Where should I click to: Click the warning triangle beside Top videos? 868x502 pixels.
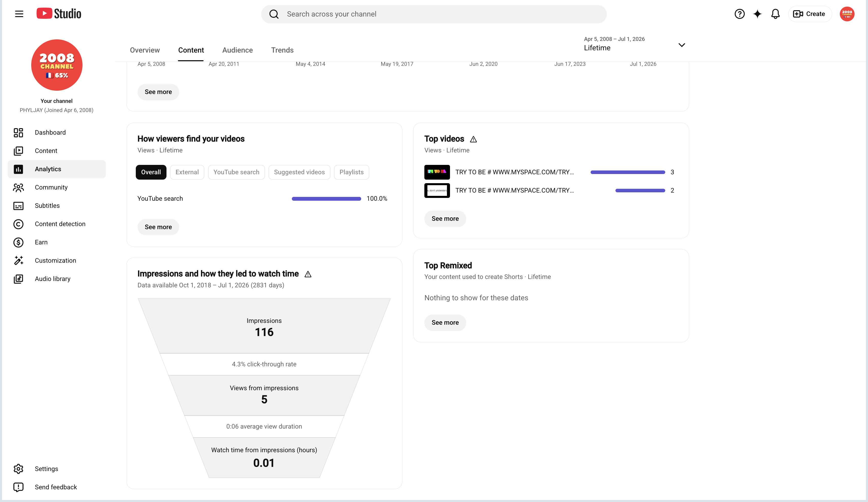point(473,139)
